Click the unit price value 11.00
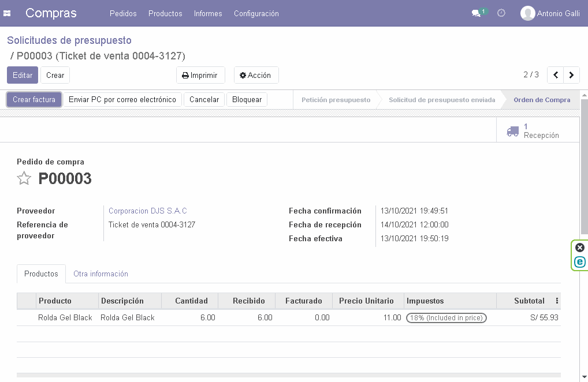 click(392, 317)
